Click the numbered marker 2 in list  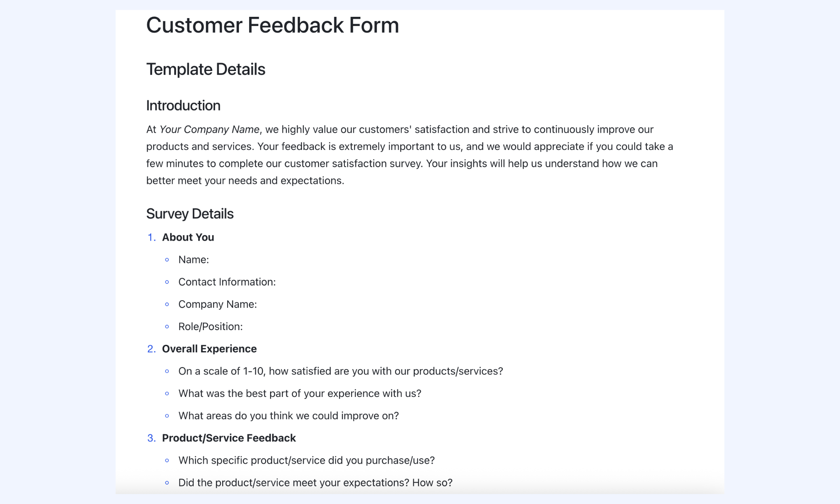pyautogui.click(x=151, y=349)
